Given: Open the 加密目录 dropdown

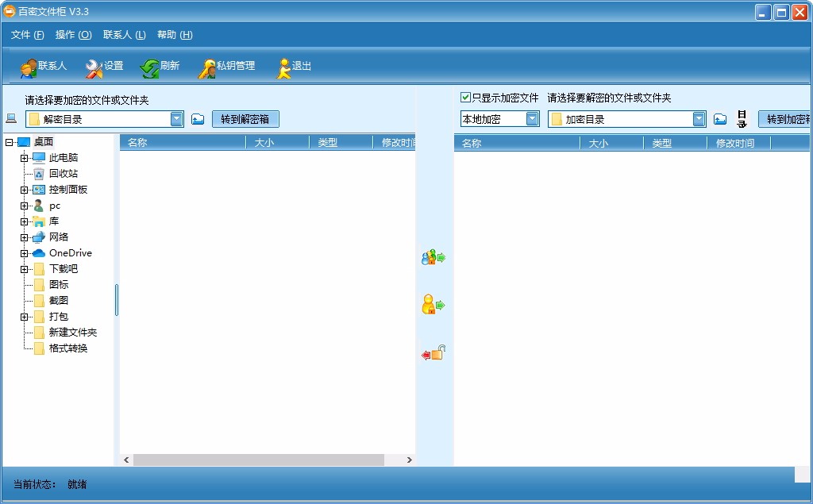Looking at the screenshot, I should (x=699, y=119).
